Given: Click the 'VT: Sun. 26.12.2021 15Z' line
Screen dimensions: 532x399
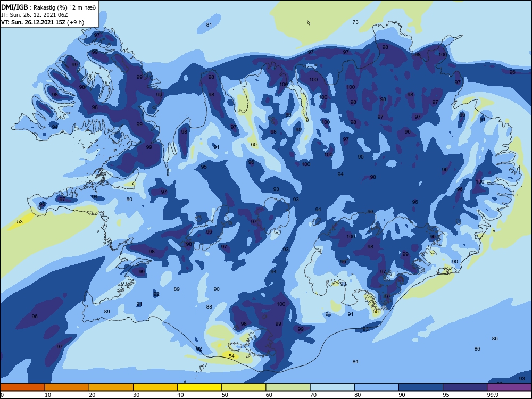Looking at the screenshot, I should point(33,22).
